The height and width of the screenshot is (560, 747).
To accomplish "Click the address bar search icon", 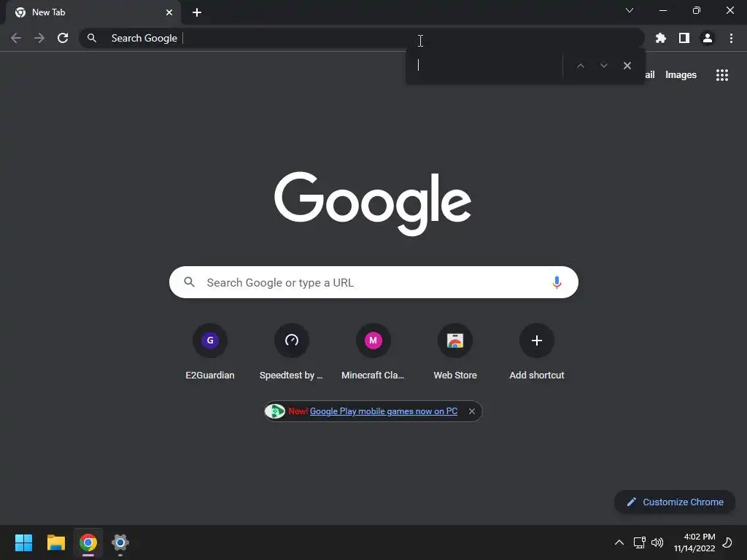I will coord(92,38).
